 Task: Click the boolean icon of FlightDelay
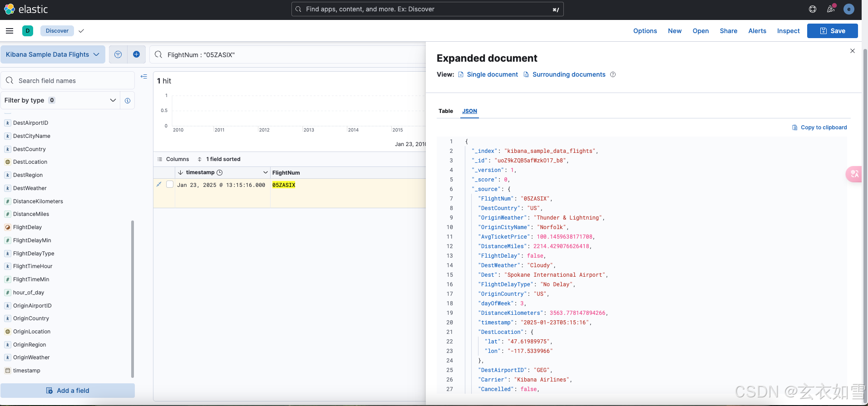[8, 227]
